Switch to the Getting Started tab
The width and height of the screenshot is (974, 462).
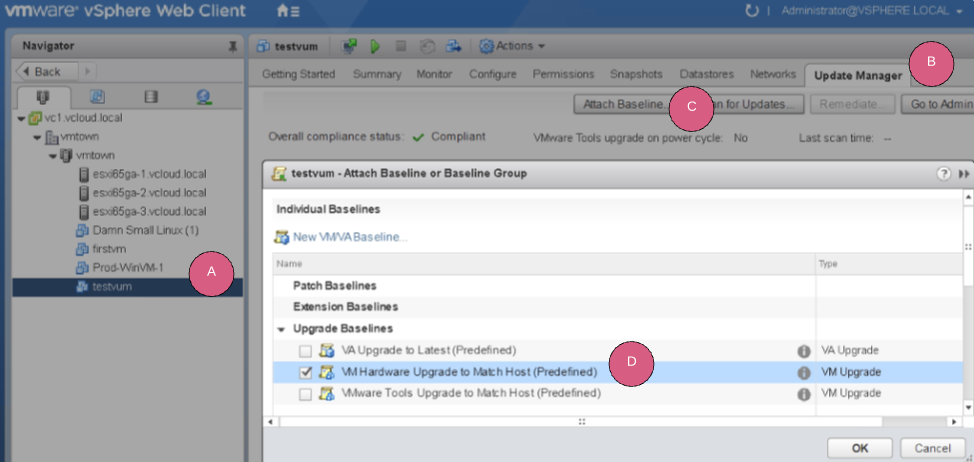point(298,74)
